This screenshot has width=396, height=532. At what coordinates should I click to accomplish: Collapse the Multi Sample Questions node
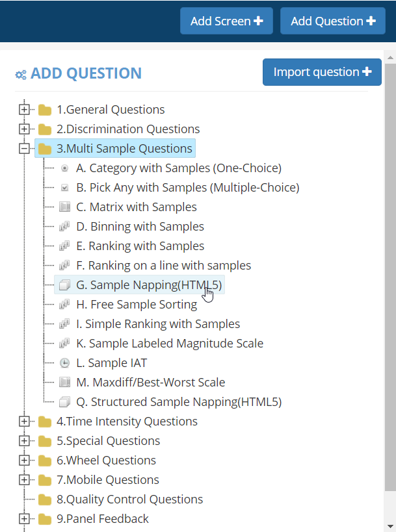(x=25, y=149)
